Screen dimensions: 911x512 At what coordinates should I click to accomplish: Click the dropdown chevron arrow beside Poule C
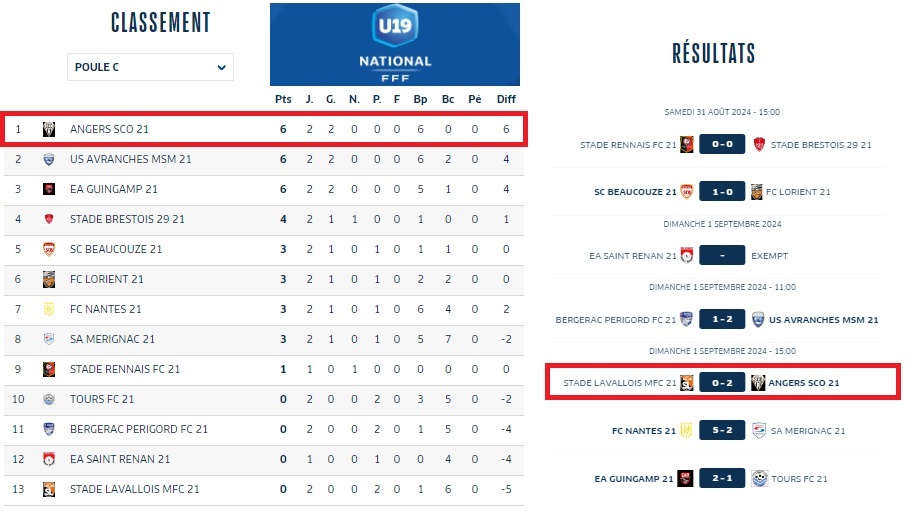click(221, 68)
